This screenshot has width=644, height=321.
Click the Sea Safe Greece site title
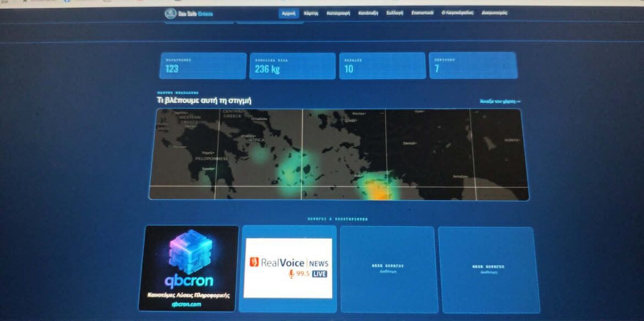click(195, 14)
